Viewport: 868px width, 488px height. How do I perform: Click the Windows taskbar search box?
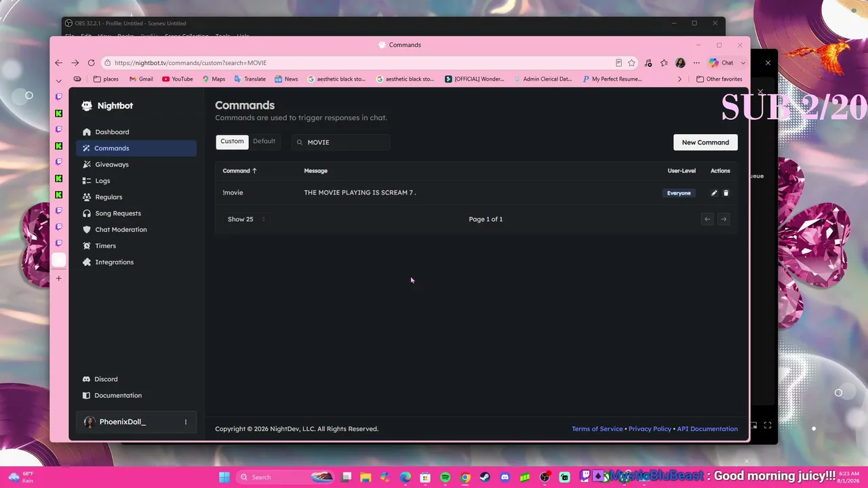(285, 477)
